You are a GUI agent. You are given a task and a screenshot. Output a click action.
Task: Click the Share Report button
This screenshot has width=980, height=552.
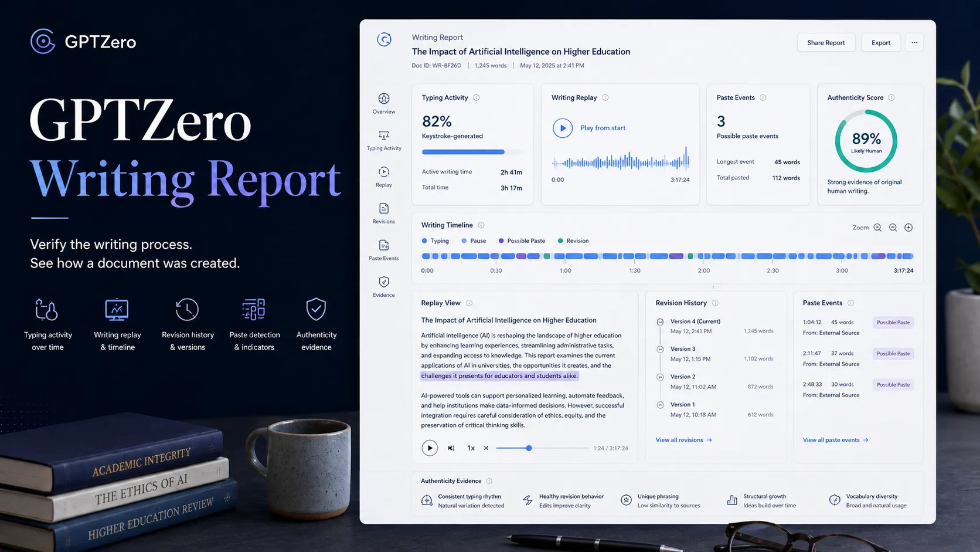point(826,43)
